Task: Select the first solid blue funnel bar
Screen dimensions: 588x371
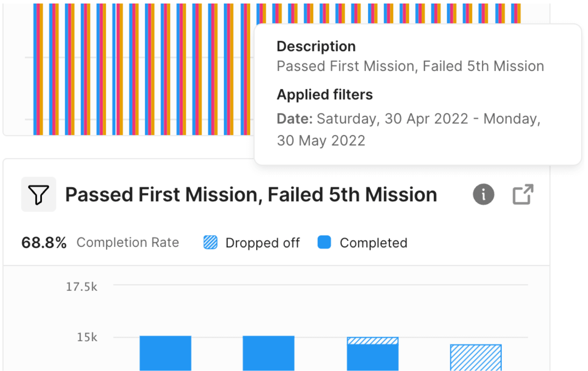Action: (x=165, y=353)
